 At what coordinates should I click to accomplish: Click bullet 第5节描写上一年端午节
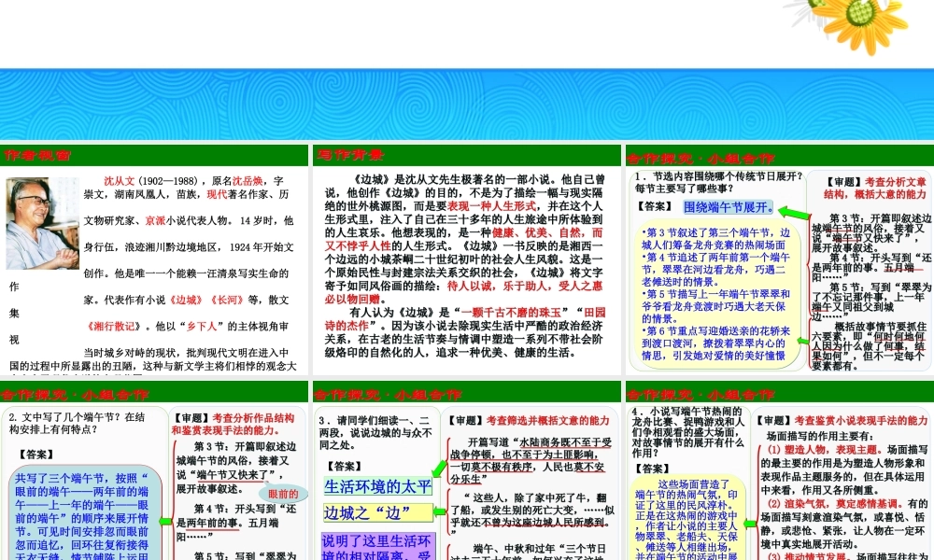tap(715, 306)
